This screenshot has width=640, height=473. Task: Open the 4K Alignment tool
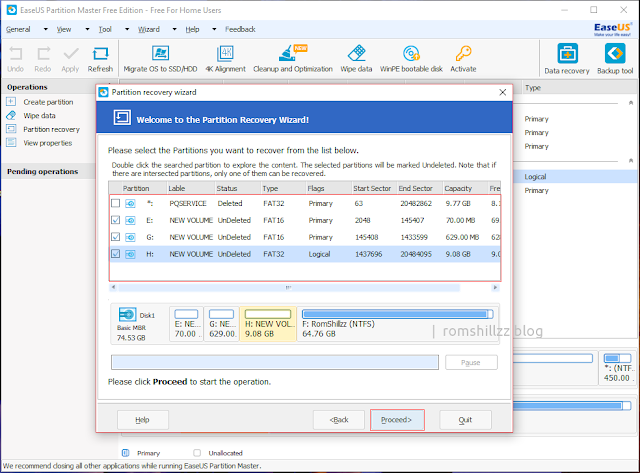(225, 59)
